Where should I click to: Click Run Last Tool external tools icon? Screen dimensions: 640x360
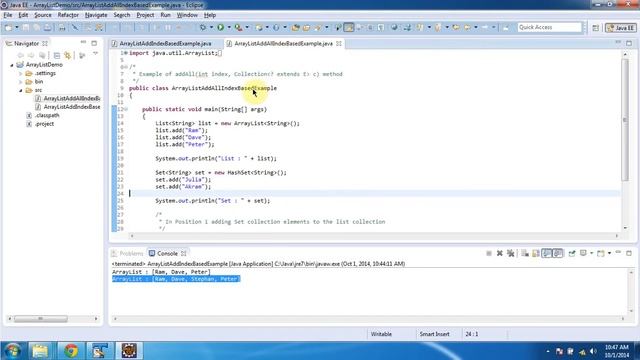click(x=238, y=27)
